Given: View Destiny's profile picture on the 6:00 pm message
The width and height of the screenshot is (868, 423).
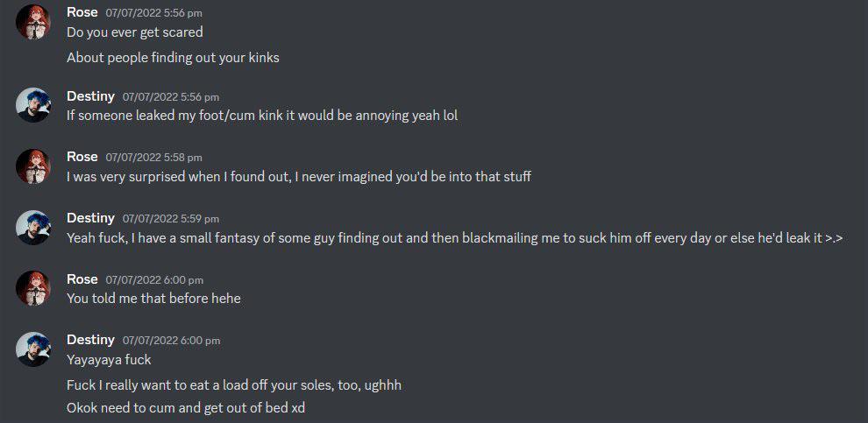Looking at the screenshot, I should coord(32,349).
